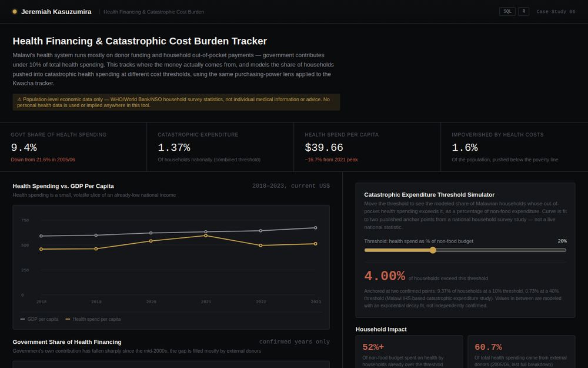The image size is (588, 368).
Task: Click the Catastrophic Expenditure 1.37% card
Action: [x=220, y=147]
